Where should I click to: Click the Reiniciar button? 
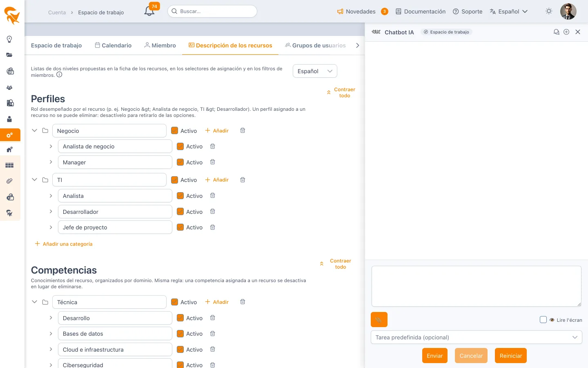click(511, 356)
